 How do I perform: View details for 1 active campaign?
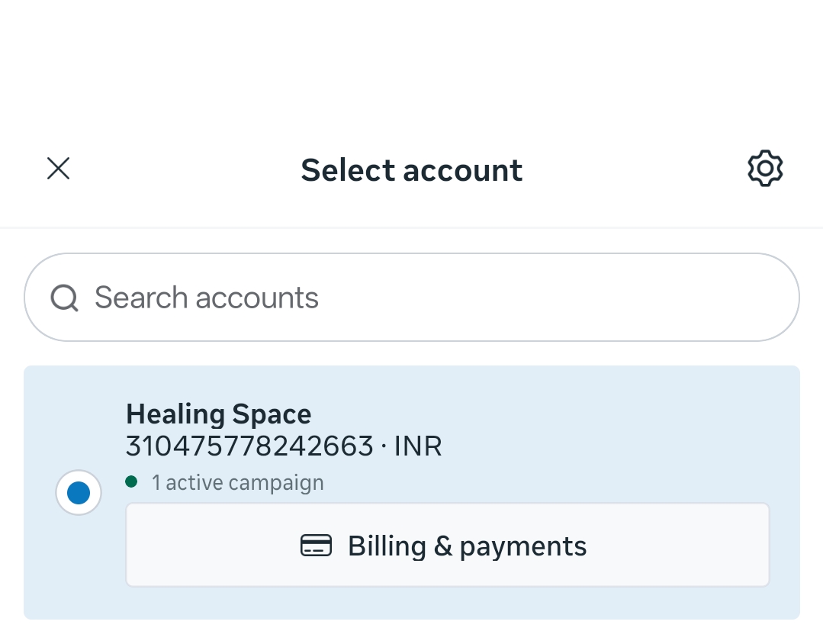point(237,482)
